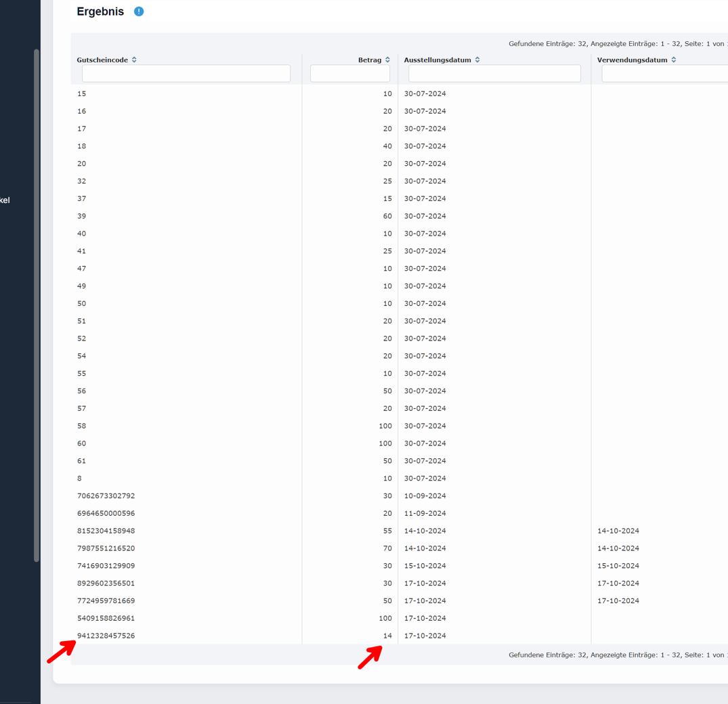Click the Betrag filter input box
Image resolution: width=728 pixels, height=704 pixels.
(349, 73)
